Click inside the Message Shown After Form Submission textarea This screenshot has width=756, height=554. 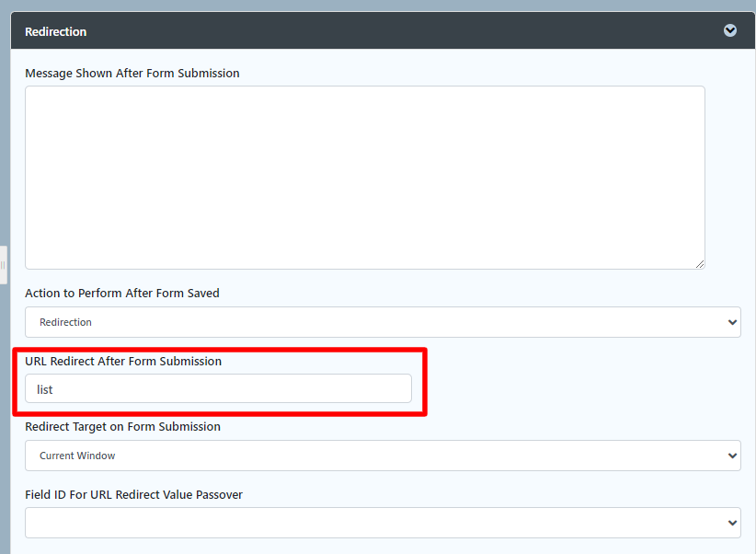pos(364,177)
